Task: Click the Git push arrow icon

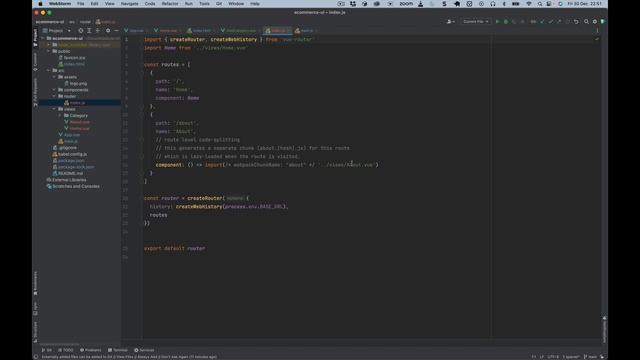Action: click(x=559, y=22)
